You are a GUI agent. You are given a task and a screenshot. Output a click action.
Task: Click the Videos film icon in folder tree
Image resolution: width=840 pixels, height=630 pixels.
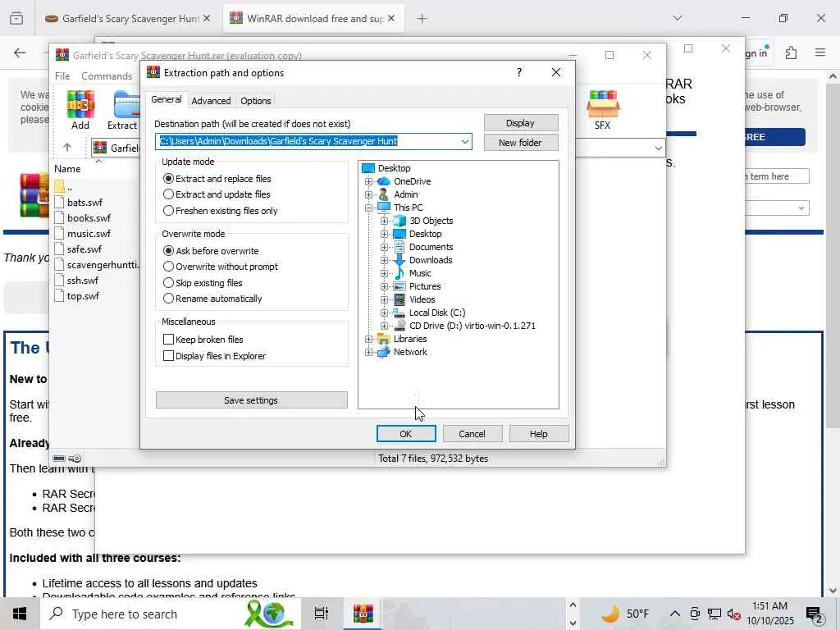(x=399, y=299)
